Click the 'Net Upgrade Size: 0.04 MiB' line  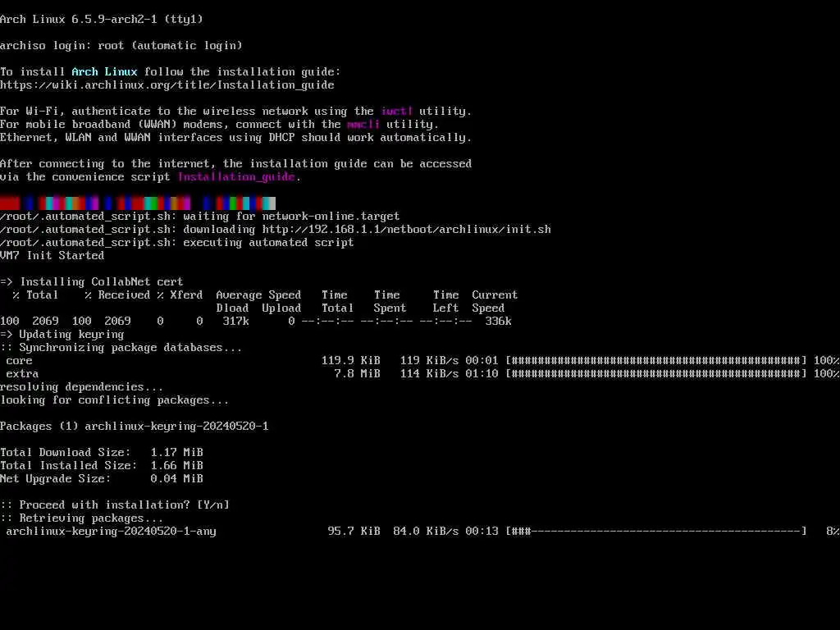coord(102,478)
